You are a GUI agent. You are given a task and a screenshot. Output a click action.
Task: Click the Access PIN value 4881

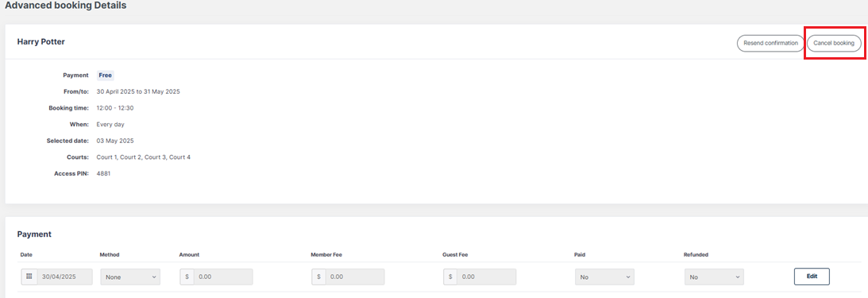(104, 174)
